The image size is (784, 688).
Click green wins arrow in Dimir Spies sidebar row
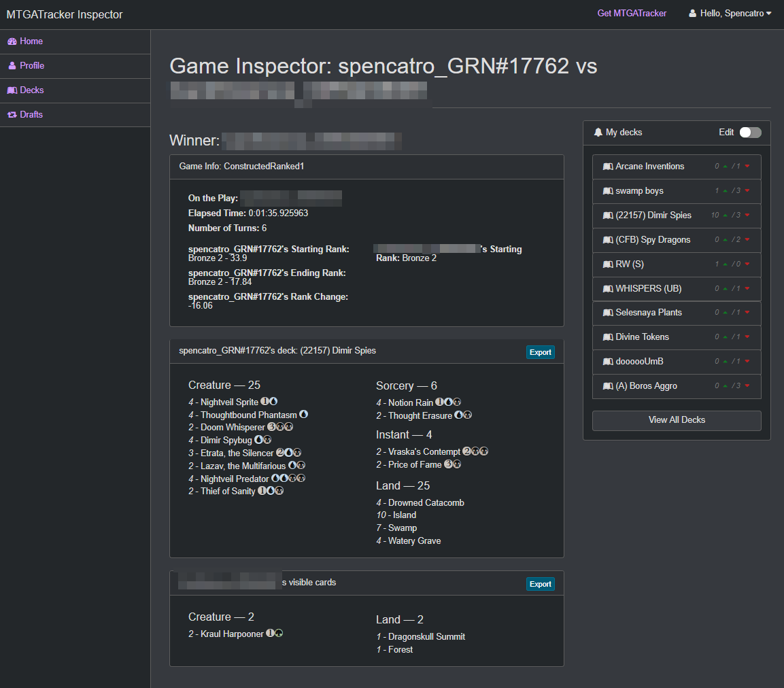point(725,216)
